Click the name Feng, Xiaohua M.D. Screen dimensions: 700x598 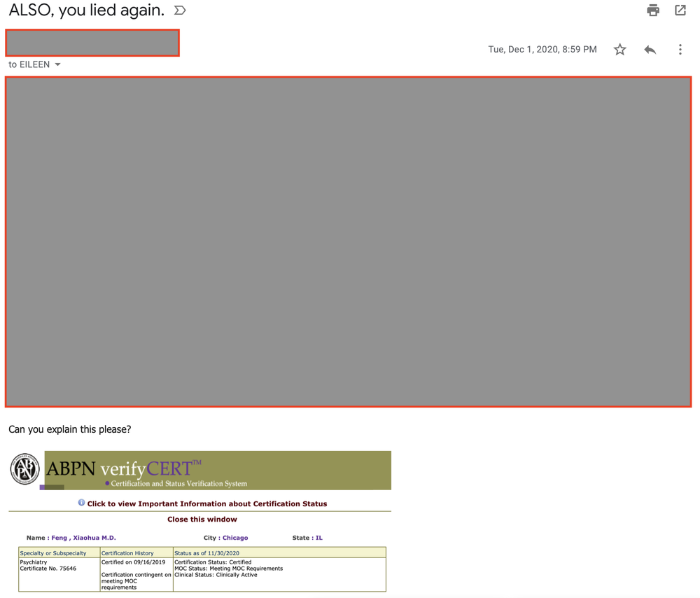tap(83, 538)
